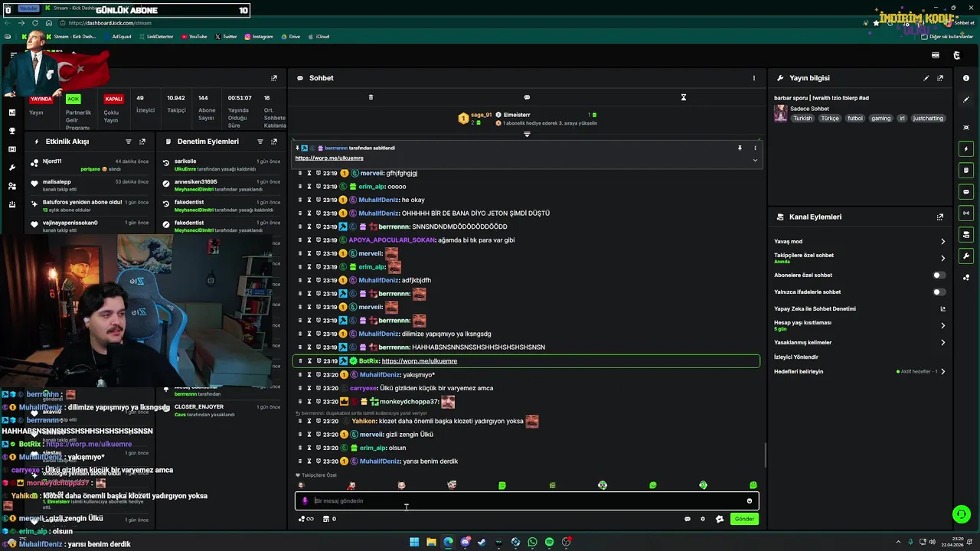Toggle wrench widget in right sidebar
The height and width of the screenshot is (551, 980).
(x=966, y=256)
